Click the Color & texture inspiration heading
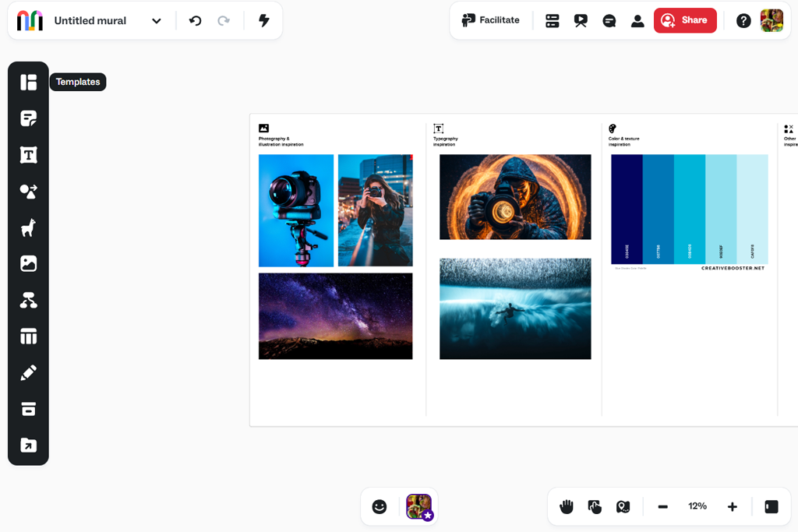The image size is (798, 532). [x=624, y=142]
